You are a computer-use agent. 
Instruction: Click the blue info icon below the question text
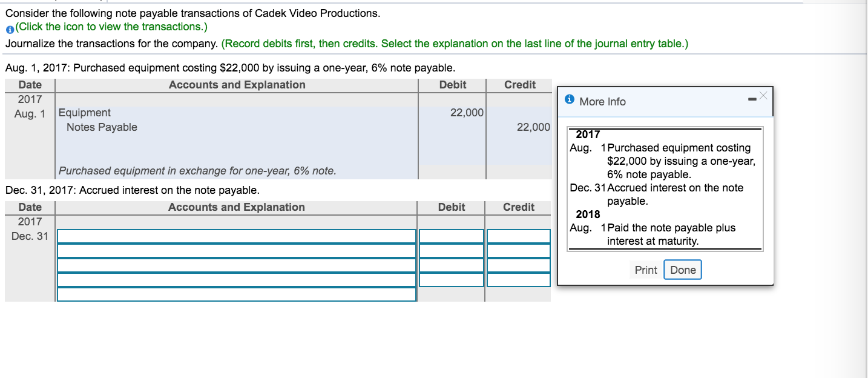point(9,27)
